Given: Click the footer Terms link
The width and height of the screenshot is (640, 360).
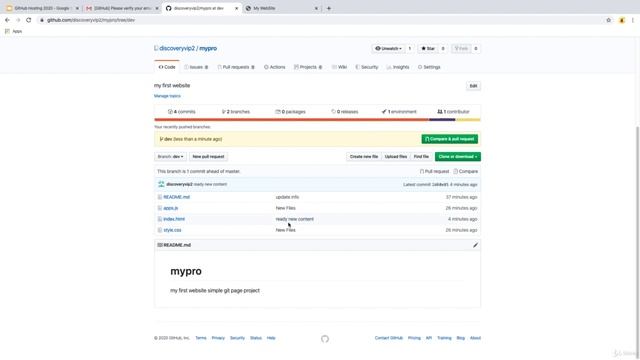Looking at the screenshot, I should (x=201, y=338).
